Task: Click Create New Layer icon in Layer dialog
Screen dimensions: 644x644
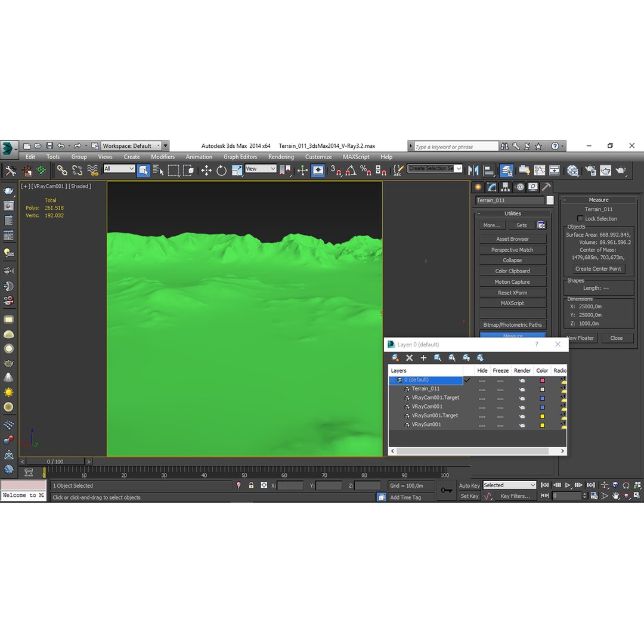Action: (395, 358)
